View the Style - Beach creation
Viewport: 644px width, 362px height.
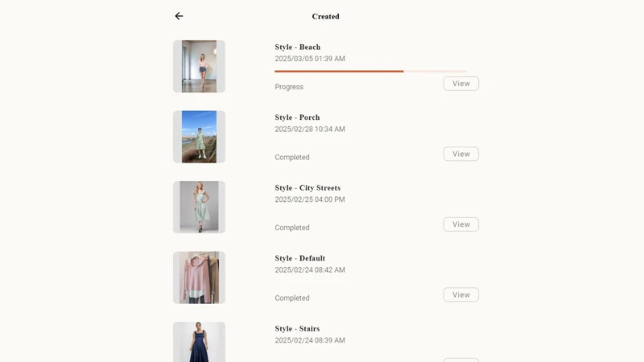460,84
